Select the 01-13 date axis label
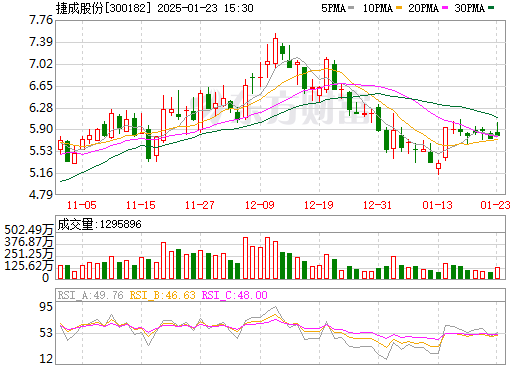The height and width of the screenshot is (365, 520). click(x=437, y=205)
